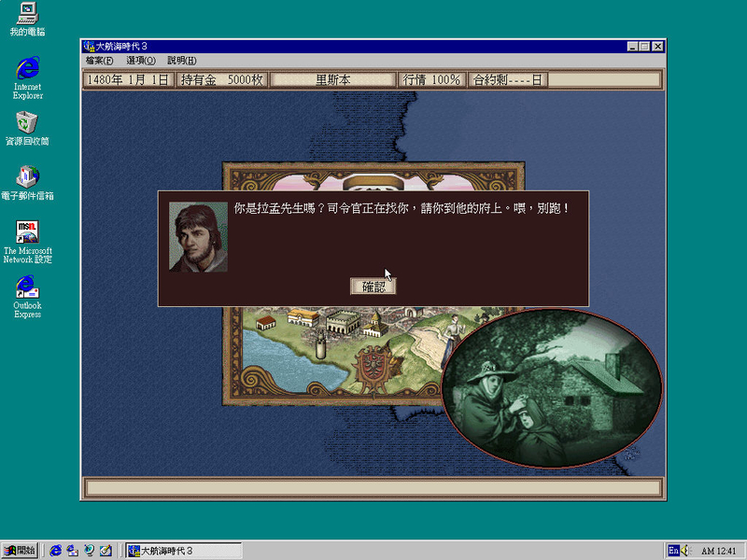This screenshot has height=560, width=747.
Task: Click the AM 12:41 clock
Action: click(x=718, y=551)
